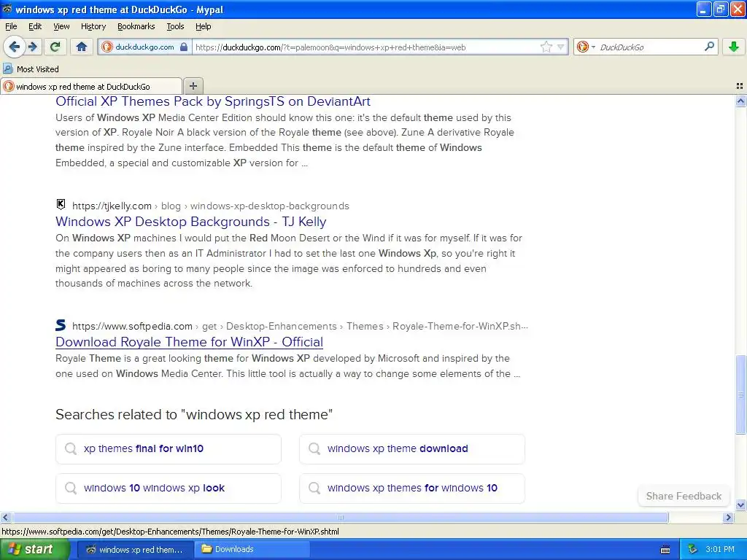747x560 pixels.
Task: Open Download Royale Theme for WinXP link
Action: pyautogui.click(x=189, y=342)
